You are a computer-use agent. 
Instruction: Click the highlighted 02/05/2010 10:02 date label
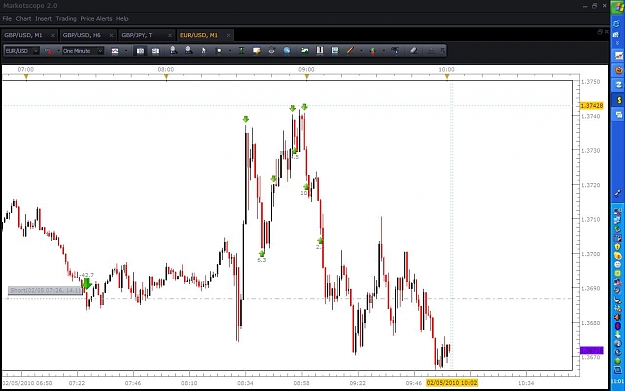click(452, 383)
